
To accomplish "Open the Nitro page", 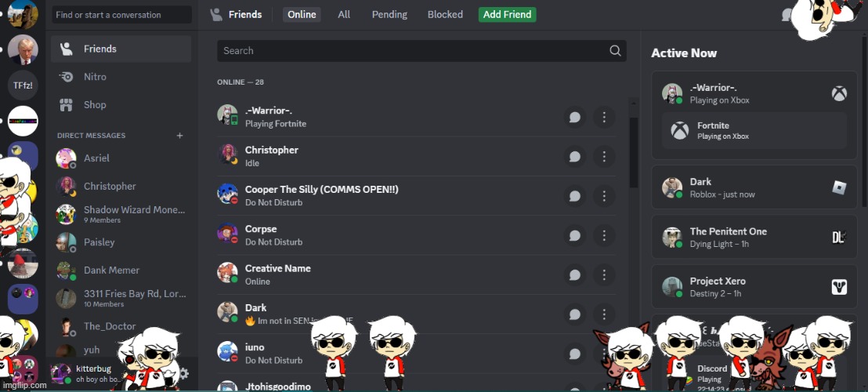I will click(x=121, y=77).
